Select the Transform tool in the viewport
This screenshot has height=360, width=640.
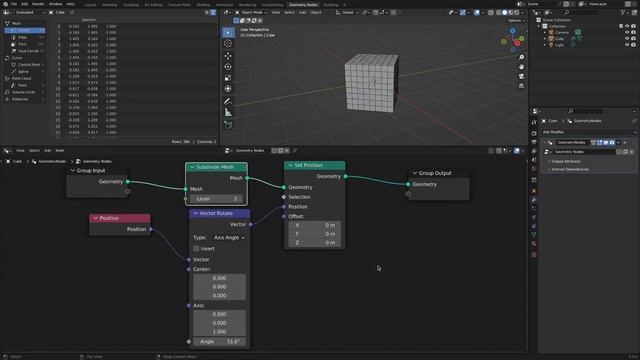228,89
